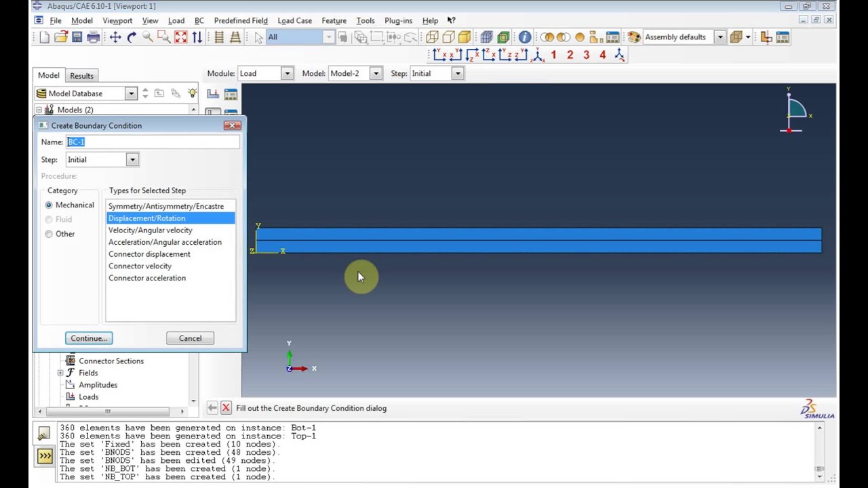Click the Query information icon
This screenshot has height=488, width=868.
pyautogui.click(x=525, y=37)
